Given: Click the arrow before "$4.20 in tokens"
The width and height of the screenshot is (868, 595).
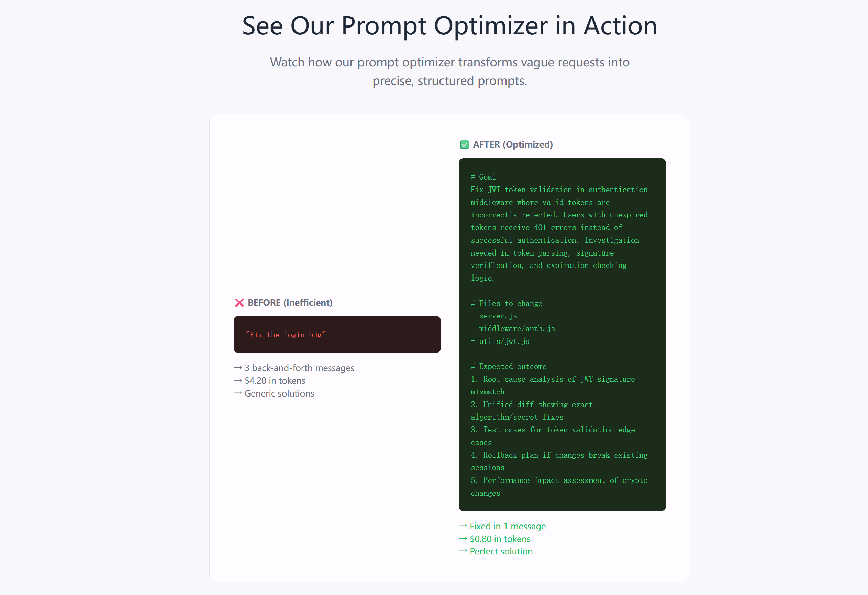Looking at the screenshot, I should (x=238, y=381).
